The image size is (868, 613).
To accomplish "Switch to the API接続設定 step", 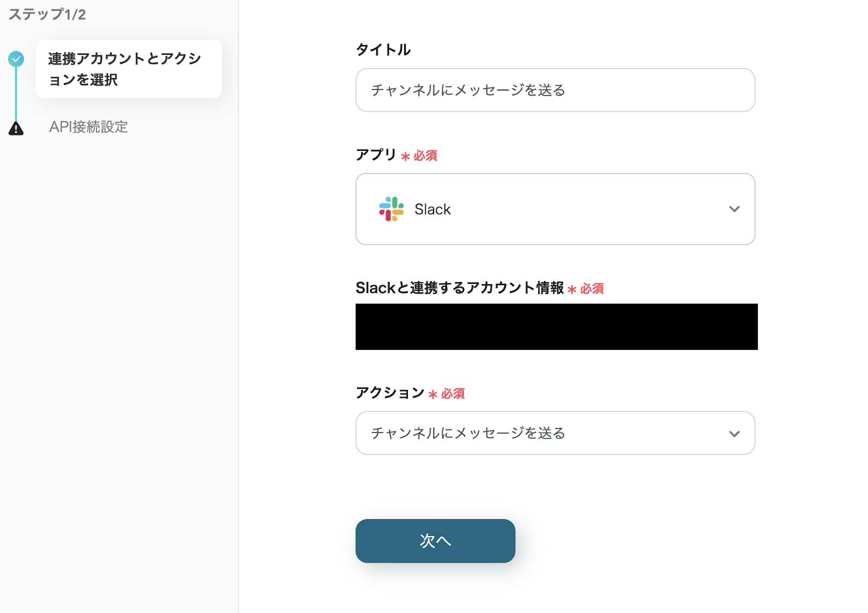I will pos(88,127).
